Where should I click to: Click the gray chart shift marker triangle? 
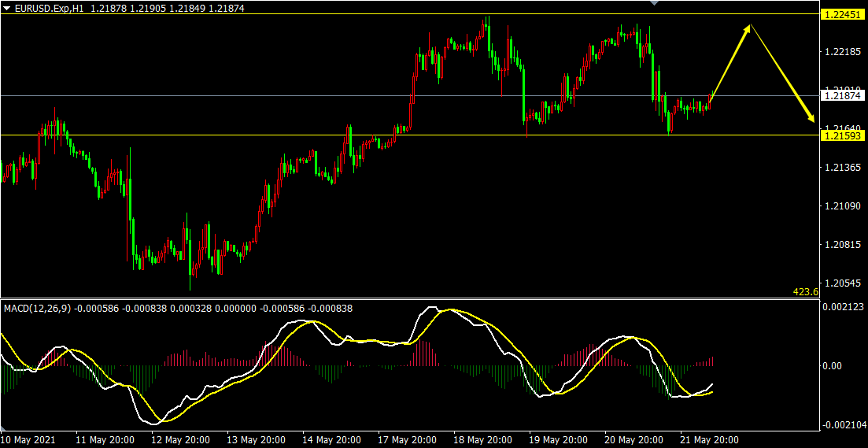pos(652,3)
